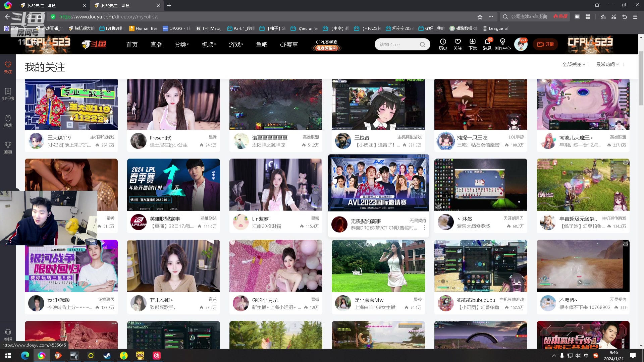The image size is (644, 362).
Task: Open the Windows notification center icon
Action: coord(633,356)
